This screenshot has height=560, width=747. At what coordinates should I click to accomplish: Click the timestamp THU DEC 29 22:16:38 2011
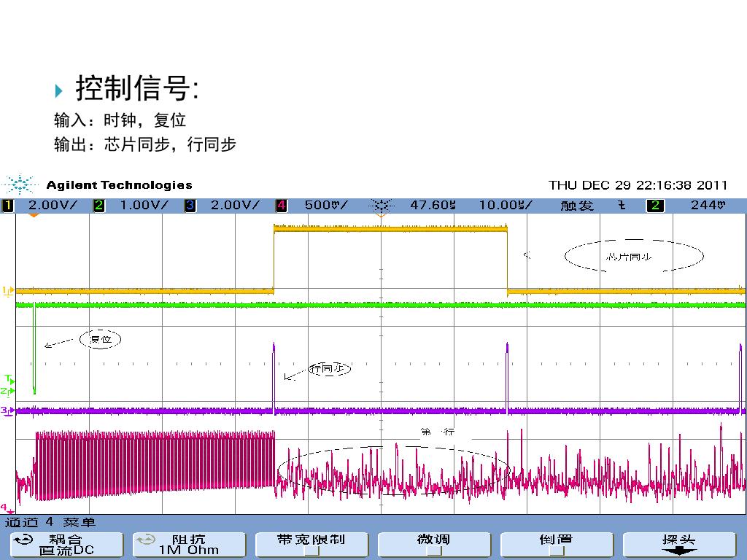(638, 184)
